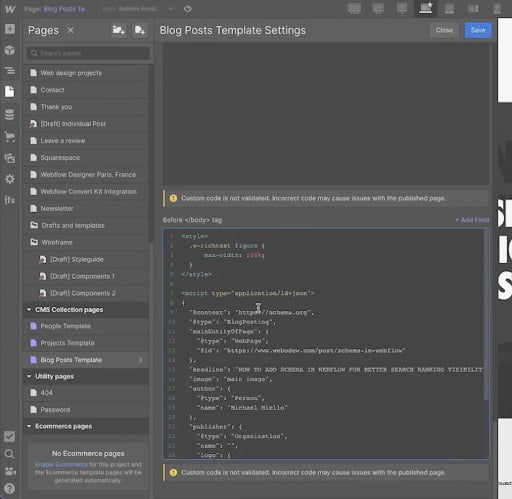Select the [Draft] Individual Post page
Image resolution: width=512 pixels, height=499 pixels.
(x=86, y=124)
